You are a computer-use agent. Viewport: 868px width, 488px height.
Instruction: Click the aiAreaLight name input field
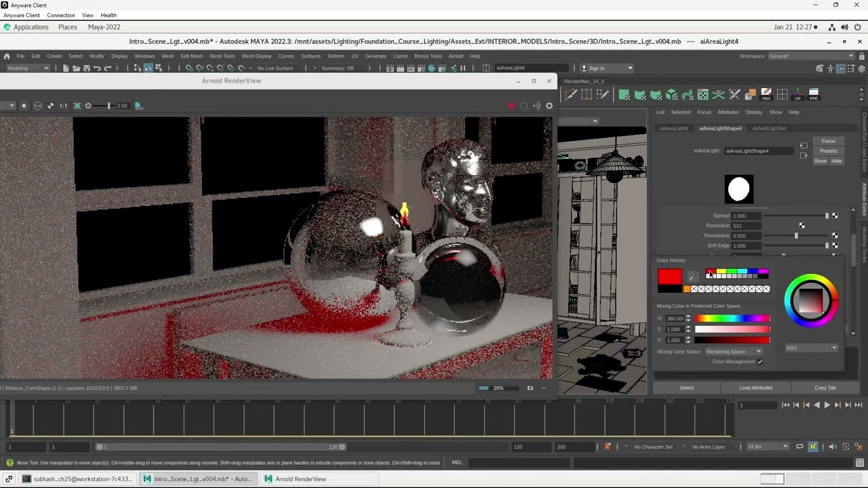coord(759,151)
